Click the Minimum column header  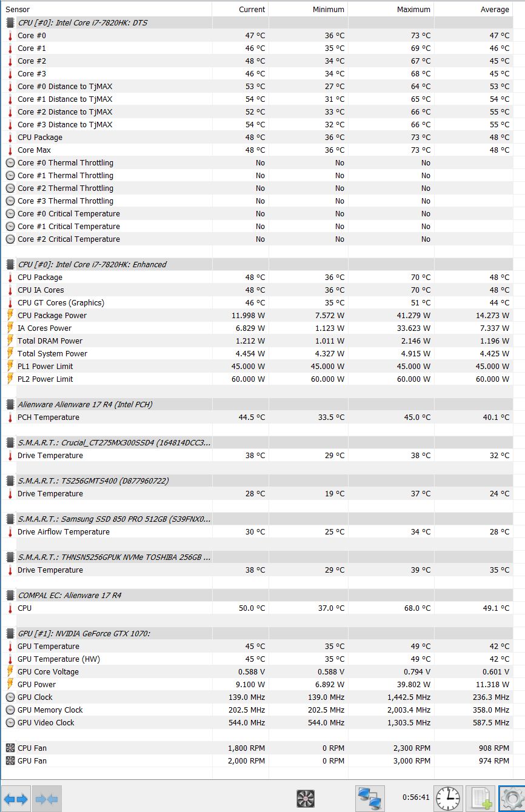click(309, 9)
